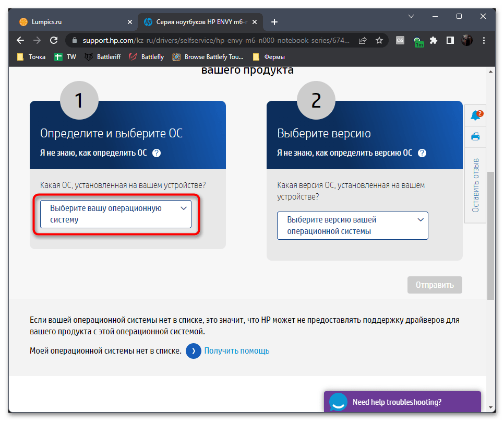Open the Chrome profile avatar

[x=467, y=41]
